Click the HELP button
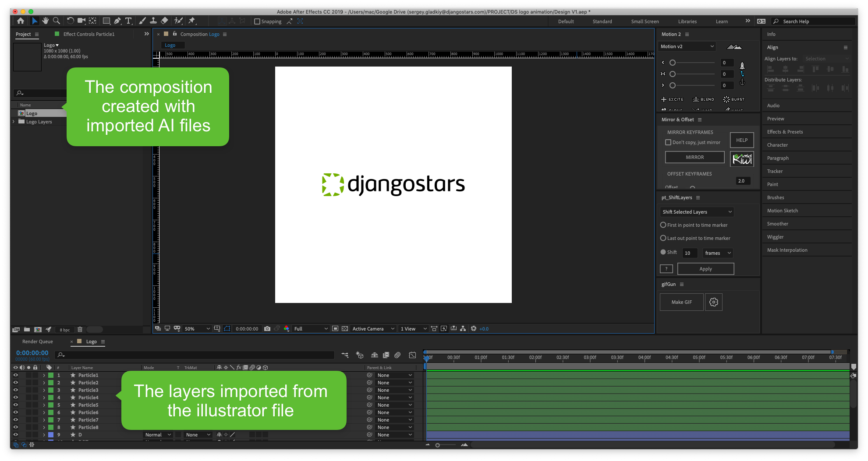Image resolution: width=868 pixels, height=461 pixels. pyautogui.click(x=742, y=140)
